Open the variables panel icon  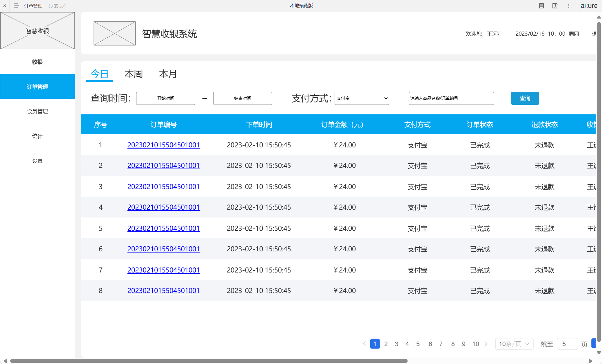point(555,6)
